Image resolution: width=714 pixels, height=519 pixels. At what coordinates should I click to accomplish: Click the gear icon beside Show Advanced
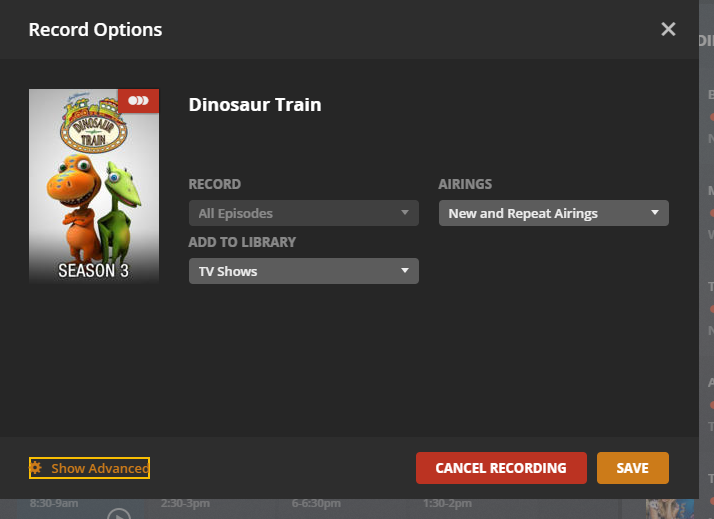36,468
